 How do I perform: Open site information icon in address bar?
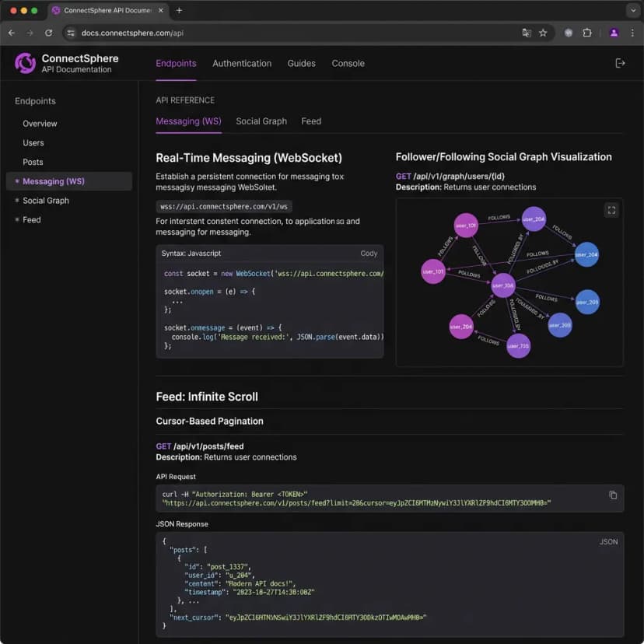(x=71, y=33)
